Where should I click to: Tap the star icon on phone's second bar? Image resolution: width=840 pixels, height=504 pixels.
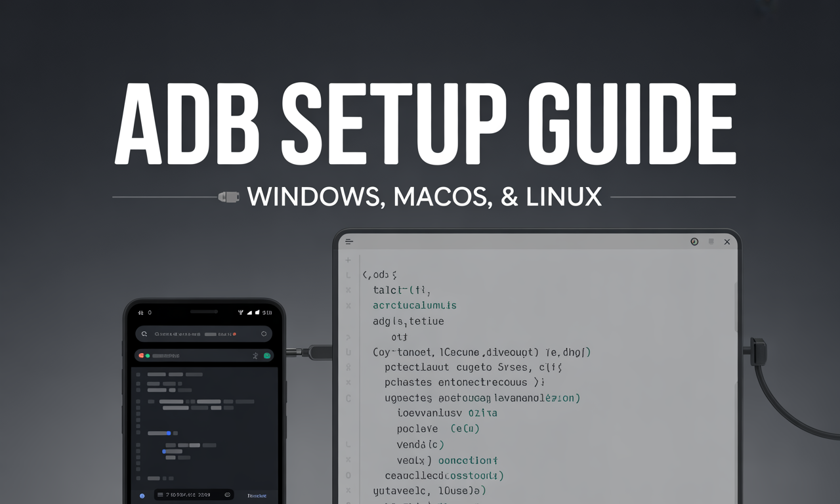[255, 356]
